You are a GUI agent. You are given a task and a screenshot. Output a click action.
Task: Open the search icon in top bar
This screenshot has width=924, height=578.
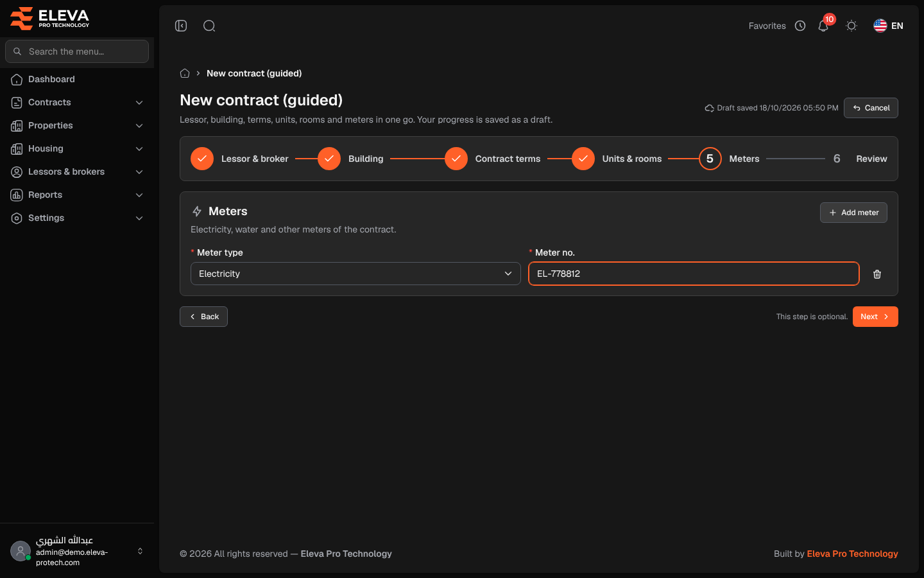(209, 26)
